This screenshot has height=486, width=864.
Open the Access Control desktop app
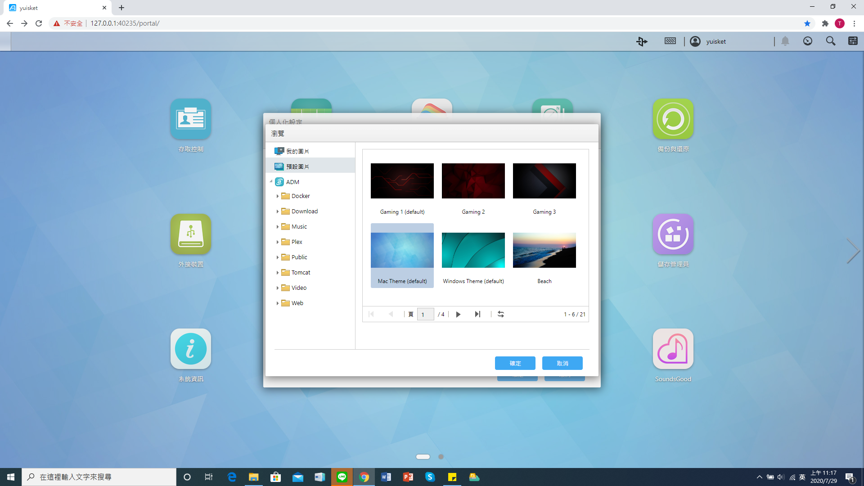[x=191, y=119]
